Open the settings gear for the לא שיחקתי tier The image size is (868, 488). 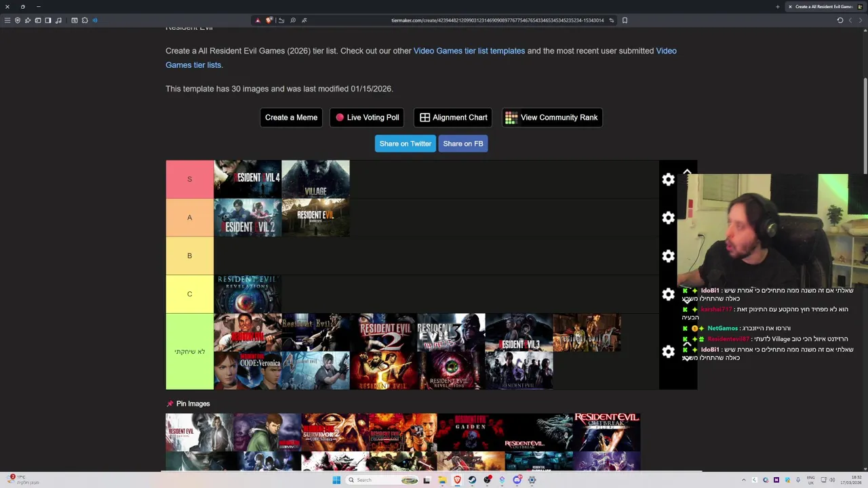(x=669, y=352)
